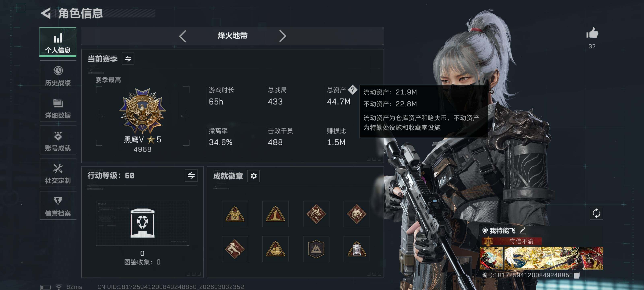Viewport: 644px width, 290px height.
Task: Click the 图鉴收集 collection showcase thumbnail
Action: click(142, 223)
